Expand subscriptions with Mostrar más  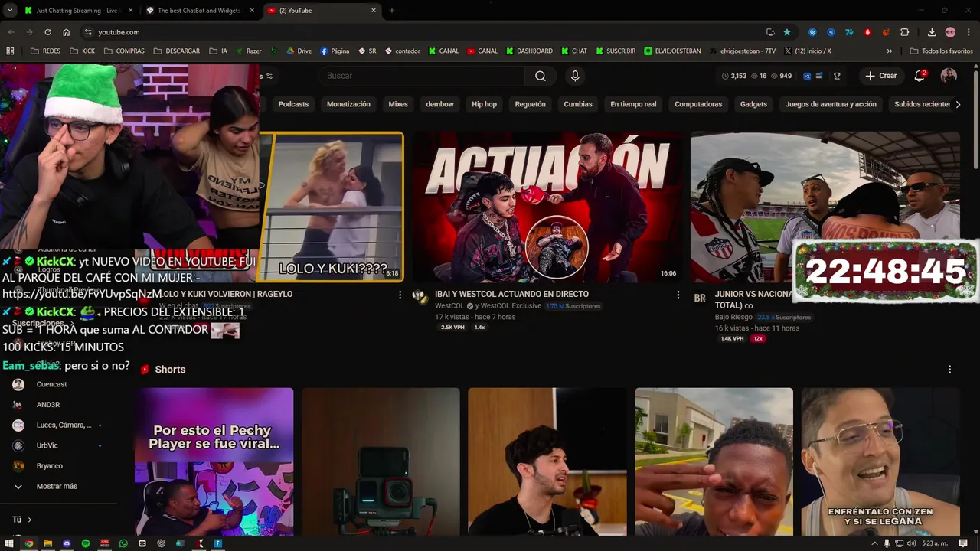(57, 486)
